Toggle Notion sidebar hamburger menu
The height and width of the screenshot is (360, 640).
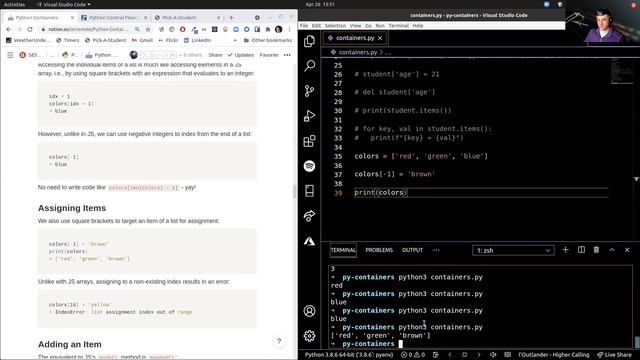pyautogui.click(x=10, y=55)
